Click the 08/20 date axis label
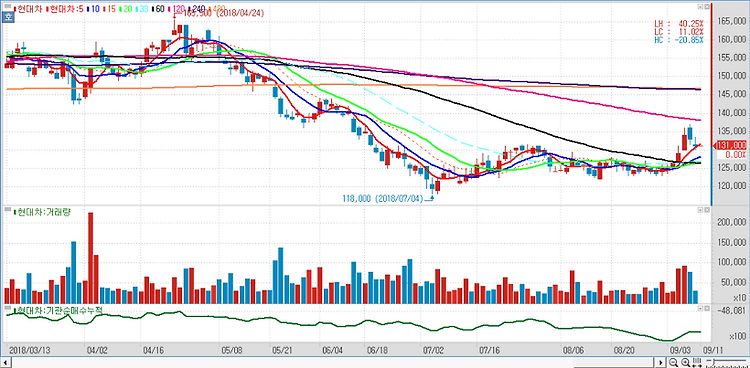Viewport: 750px width, 368px height. click(x=623, y=350)
